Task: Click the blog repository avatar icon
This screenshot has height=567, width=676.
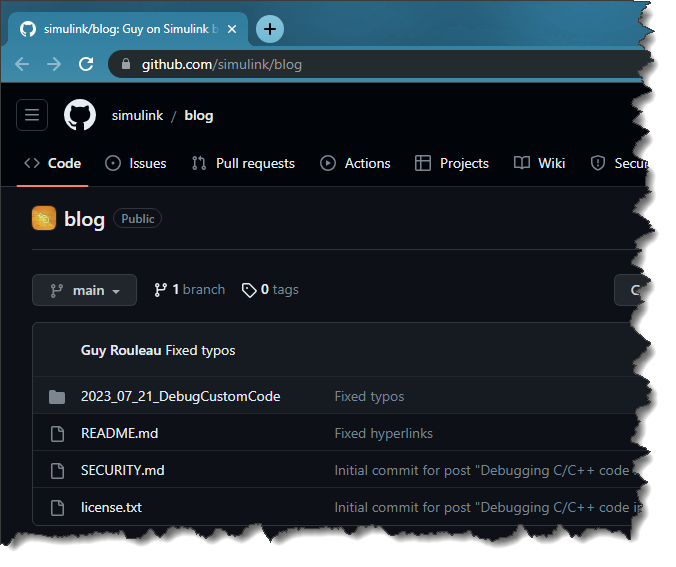Action: click(44, 219)
